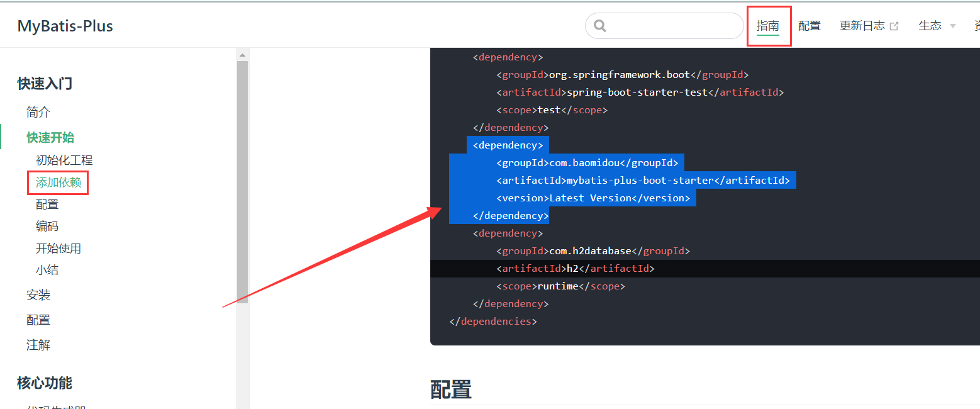Open the 指南 navigation tab

768,26
